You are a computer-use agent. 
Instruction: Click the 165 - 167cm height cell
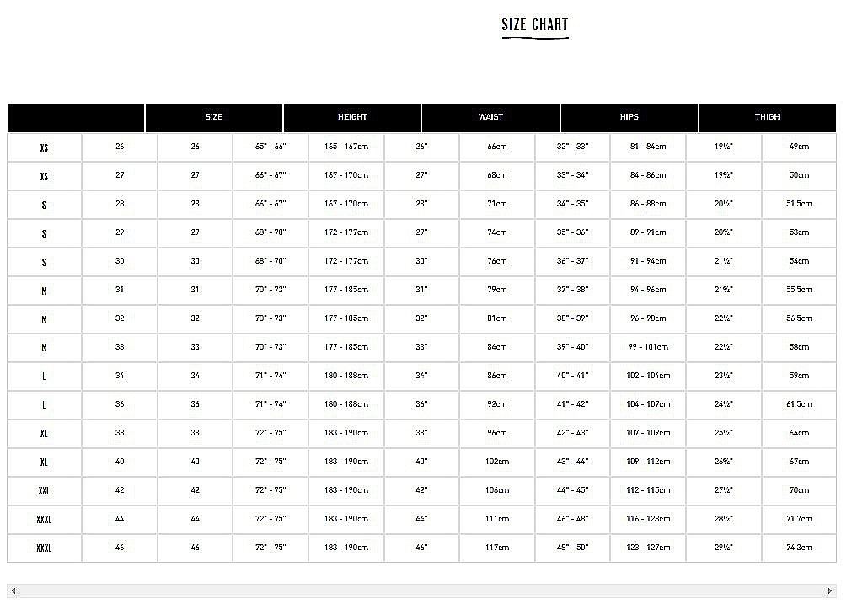tap(346, 147)
